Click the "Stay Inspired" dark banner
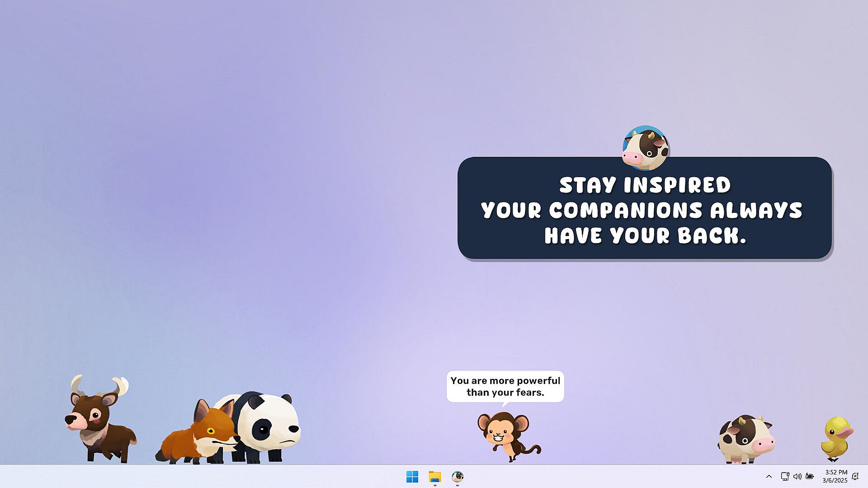Viewport: 868px width, 488px height. pyautogui.click(x=644, y=209)
